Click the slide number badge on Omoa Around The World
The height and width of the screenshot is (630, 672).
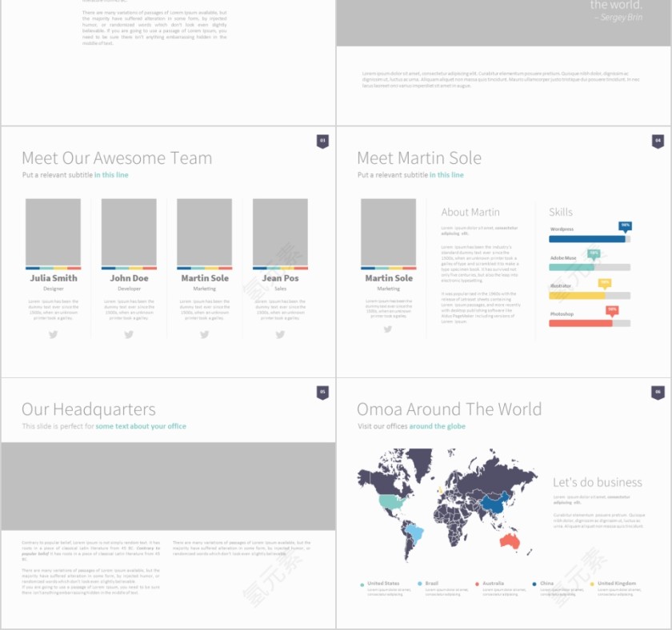point(658,393)
